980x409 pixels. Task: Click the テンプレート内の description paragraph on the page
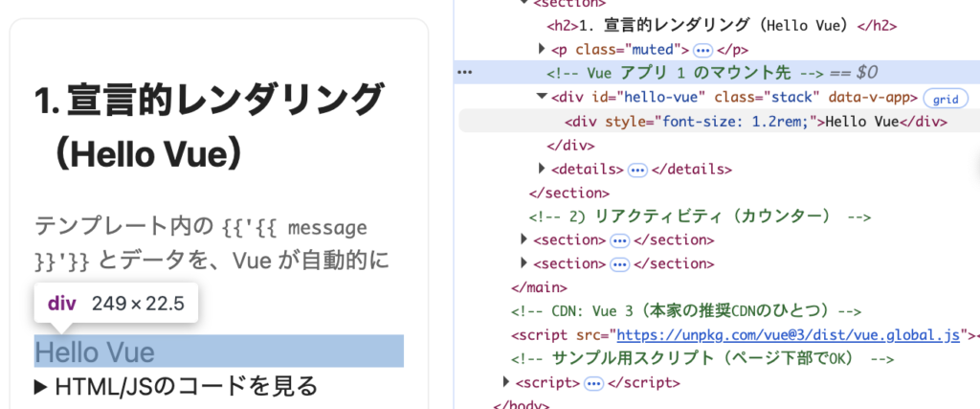pos(212,243)
